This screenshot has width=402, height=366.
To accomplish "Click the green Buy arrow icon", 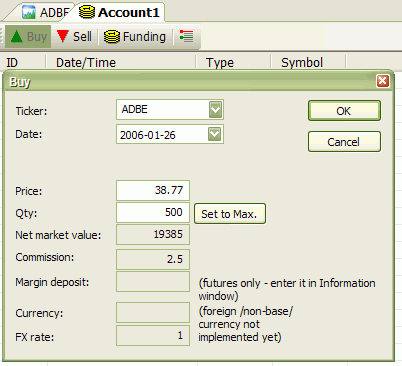I will (16, 36).
